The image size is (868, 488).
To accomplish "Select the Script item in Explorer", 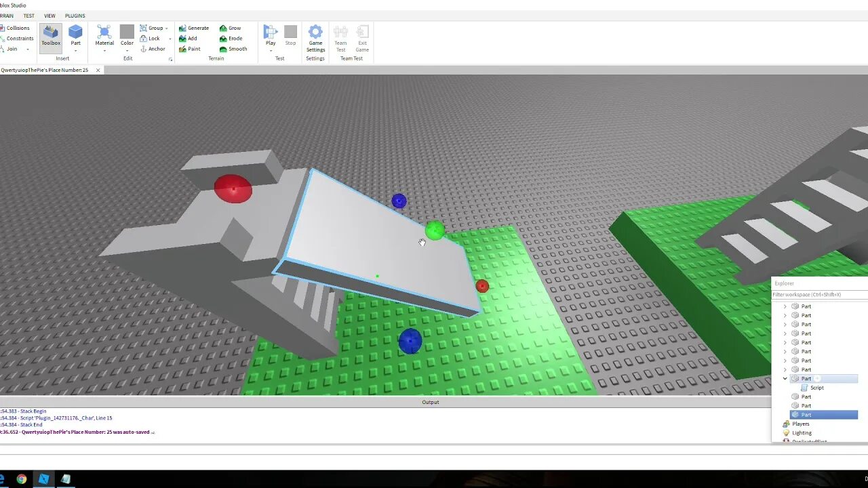I will (816, 388).
